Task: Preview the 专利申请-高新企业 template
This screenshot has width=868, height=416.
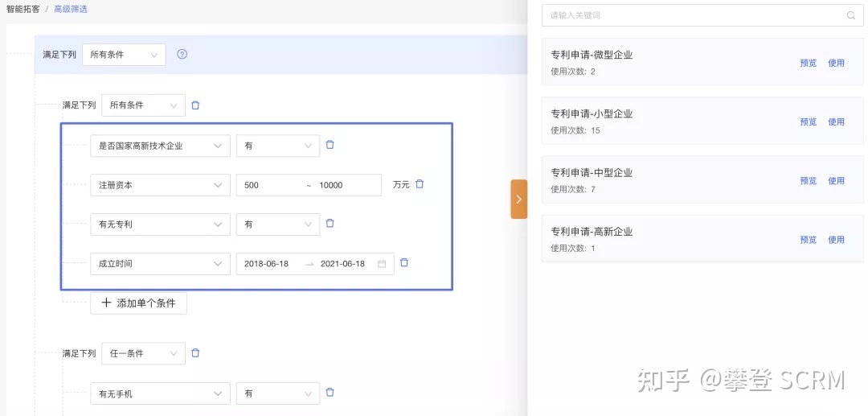Action: pos(809,240)
